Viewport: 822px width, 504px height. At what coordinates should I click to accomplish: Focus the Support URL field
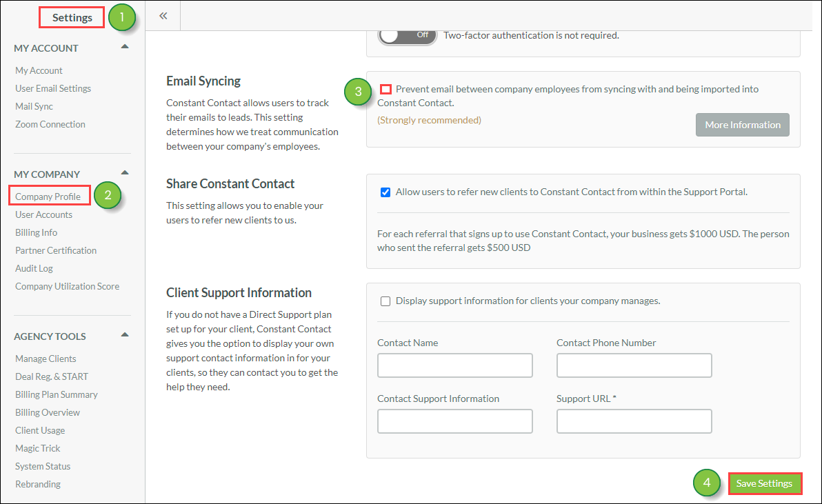pos(634,421)
